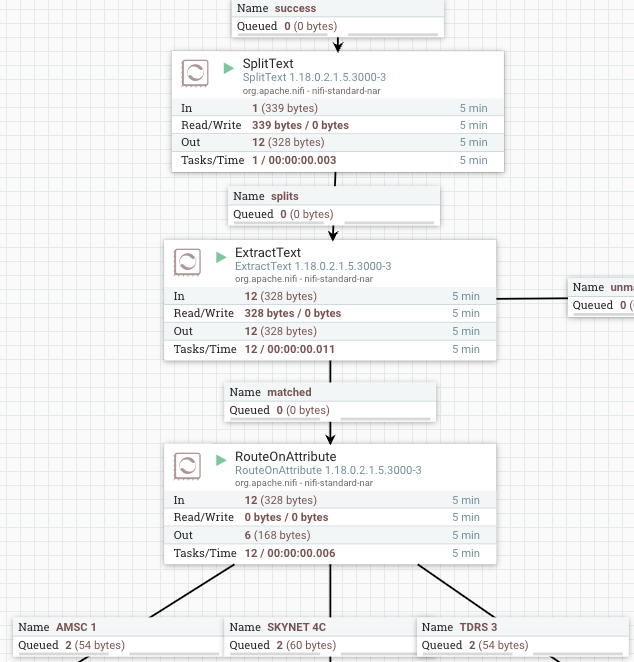The height and width of the screenshot is (662, 634).
Task: Select the unmatched connection at the right edge
Action: pyautogui.click(x=601, y=297)
